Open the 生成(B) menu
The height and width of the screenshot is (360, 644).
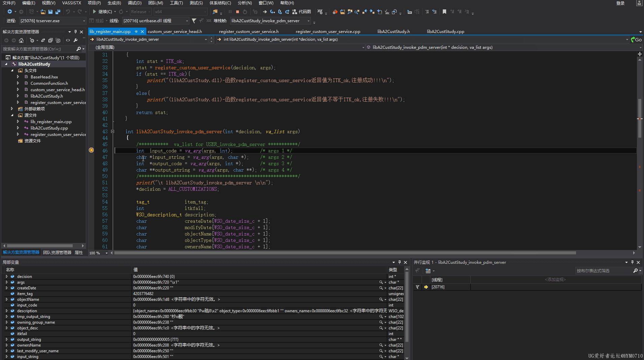tap(114, 3)
